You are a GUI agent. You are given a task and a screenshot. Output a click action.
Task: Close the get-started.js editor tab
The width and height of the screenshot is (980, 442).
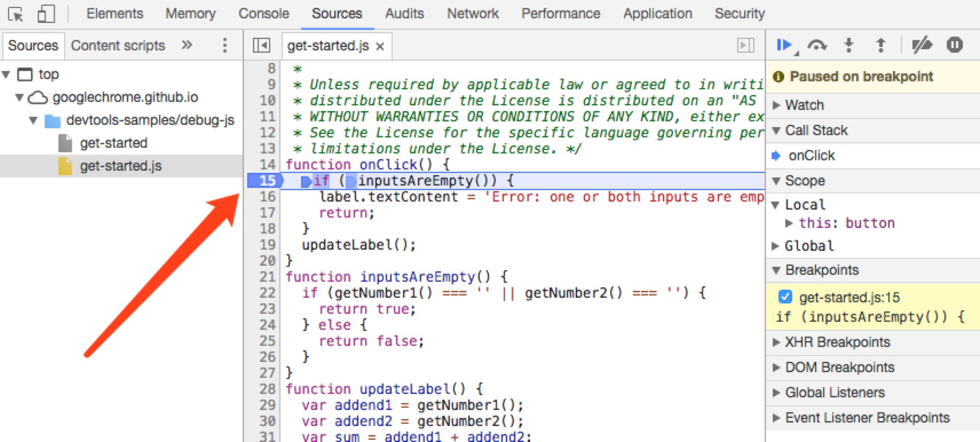click(x=380, y=46)
